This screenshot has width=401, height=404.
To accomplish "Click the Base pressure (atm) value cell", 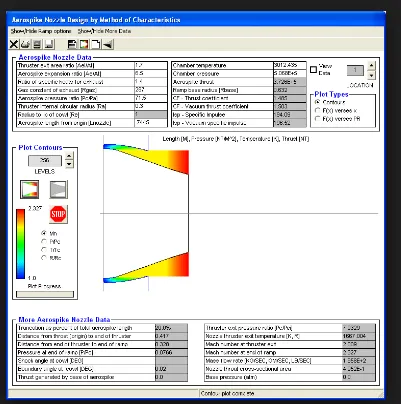I will 359,377.
